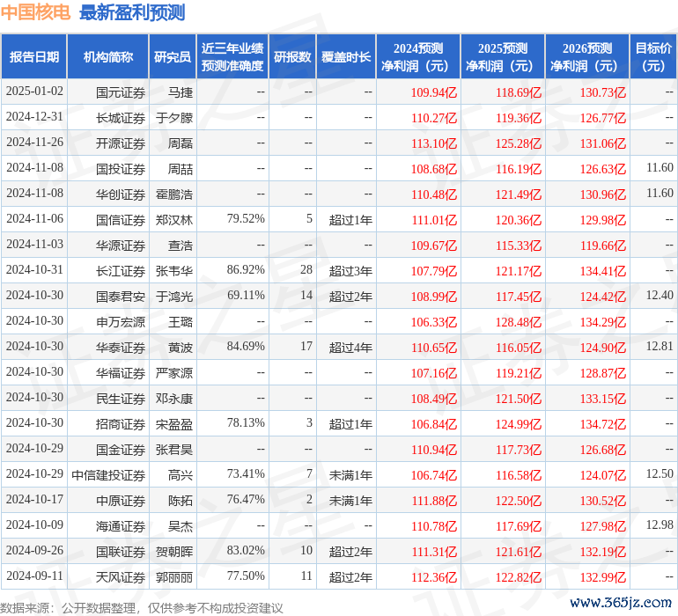Viewport: 678px width, 616px height.
Task: Click the 128.48亿 profit value
Action: (x=519, y=322)
